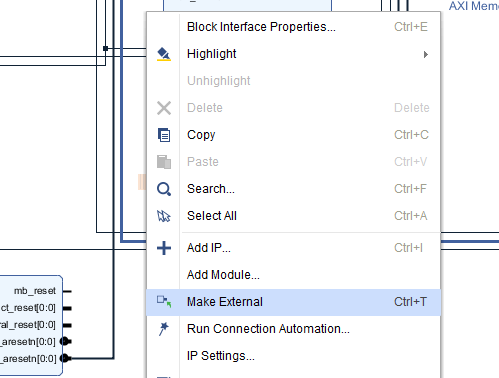Choose Select All menu entry

(294, 216)
